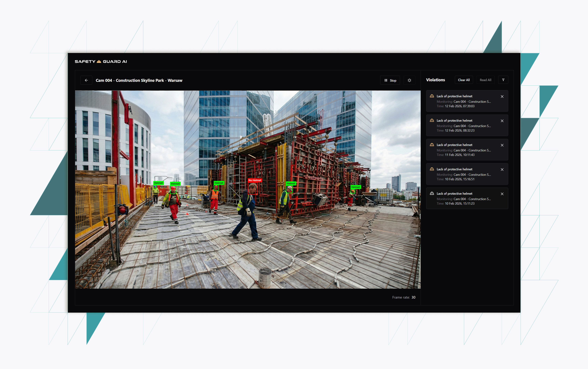Dismiss the 10:11:43 violation alert
The width and height of the screenshot is (588, 369).
(502, 145)
